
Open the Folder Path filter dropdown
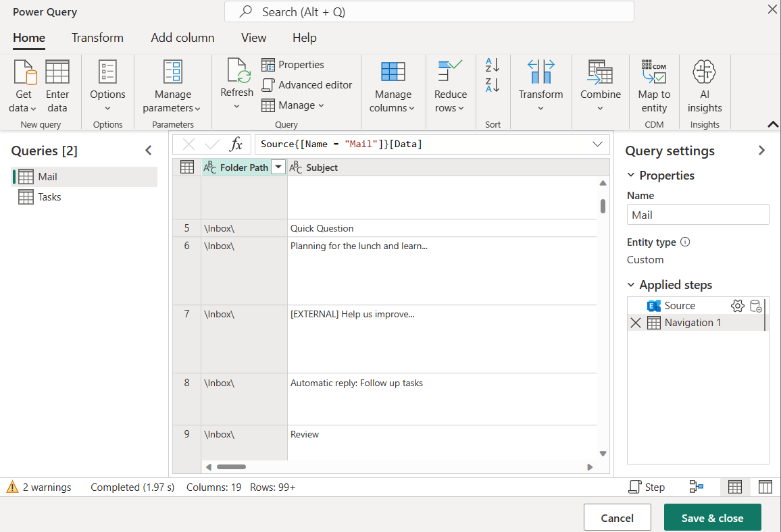pyautogui.click(x=279, y=167)
